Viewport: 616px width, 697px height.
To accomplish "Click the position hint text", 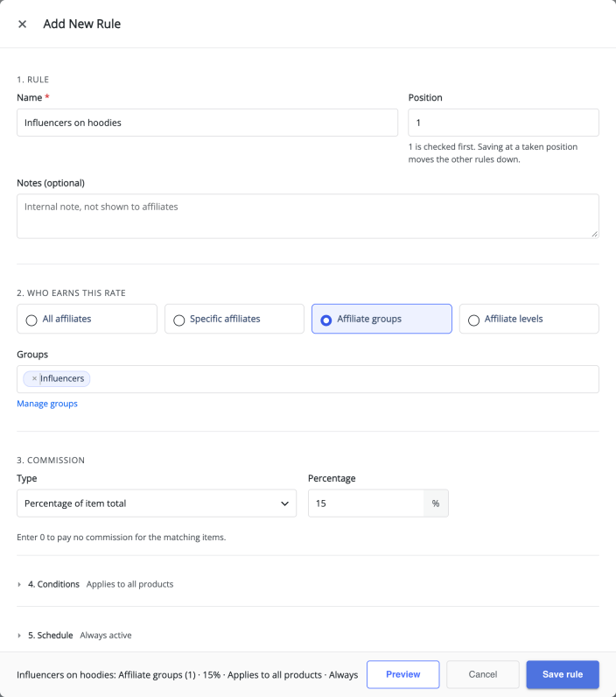I will coord(493,153).
